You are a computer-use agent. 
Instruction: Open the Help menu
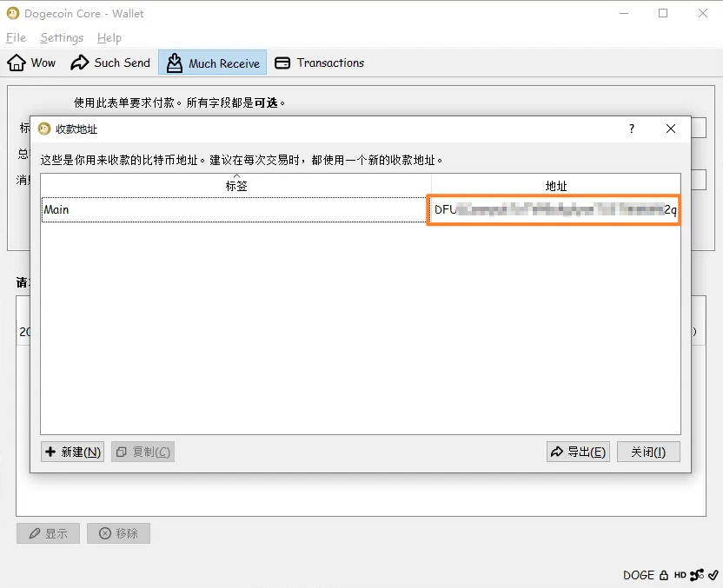pyautogui.click(x=109, y=38)
